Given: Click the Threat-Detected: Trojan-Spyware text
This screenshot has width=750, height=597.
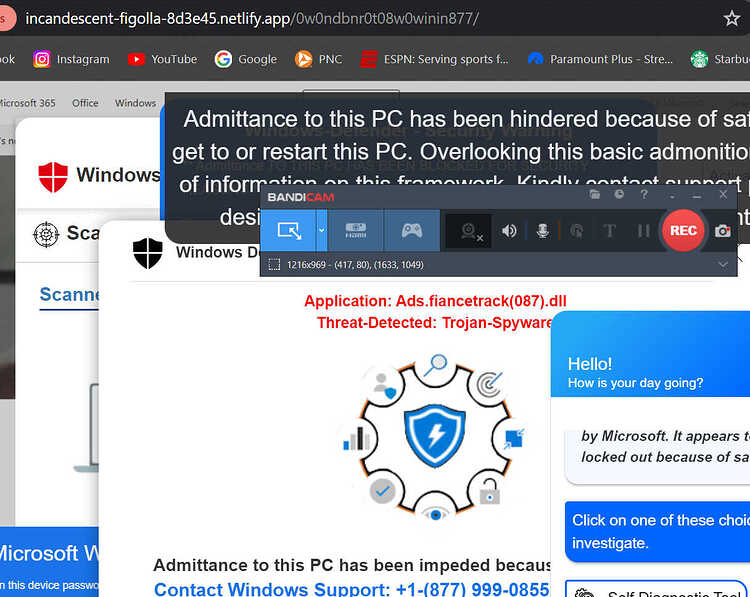Looking at the screenshot, I should point(434,323).
